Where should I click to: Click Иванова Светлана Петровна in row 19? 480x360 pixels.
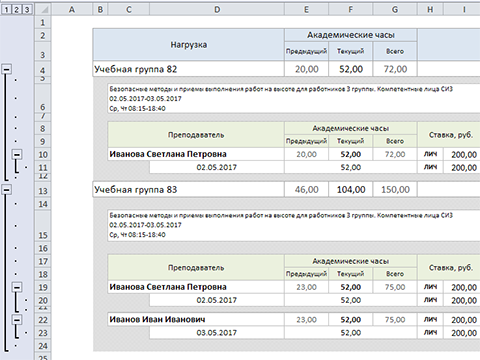196,287
